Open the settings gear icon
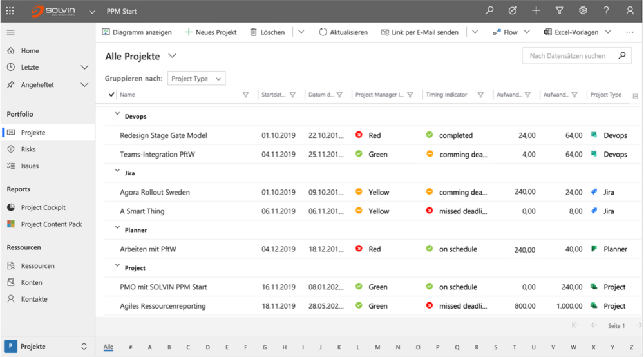Image resolution: width=644 pixels, height=357 pixels. tap(583, 11)
